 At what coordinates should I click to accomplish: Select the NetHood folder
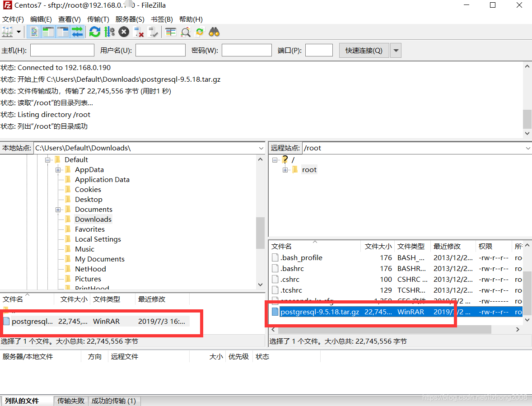[90, 269]
